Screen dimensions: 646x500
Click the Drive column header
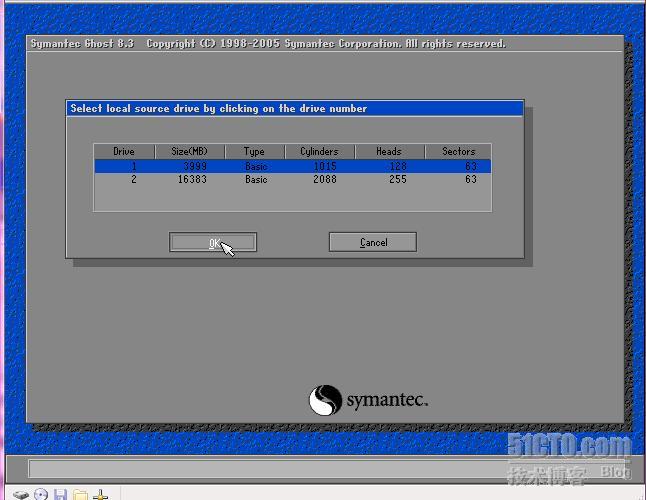coord(124,152)
